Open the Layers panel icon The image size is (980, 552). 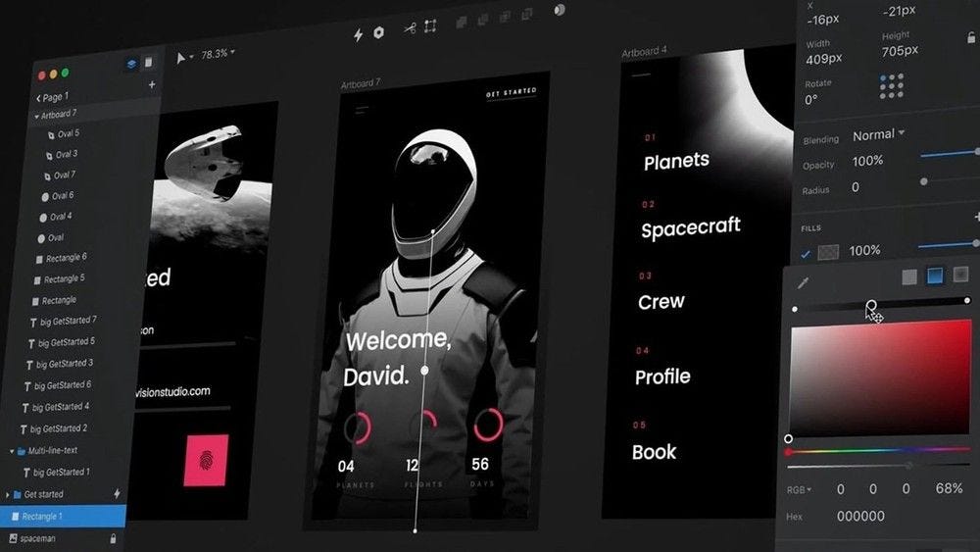tap(131, 64)
